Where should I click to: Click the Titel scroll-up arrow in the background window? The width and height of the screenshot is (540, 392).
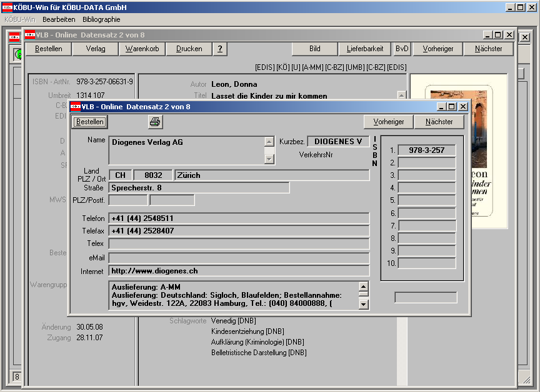click(401, 95)
